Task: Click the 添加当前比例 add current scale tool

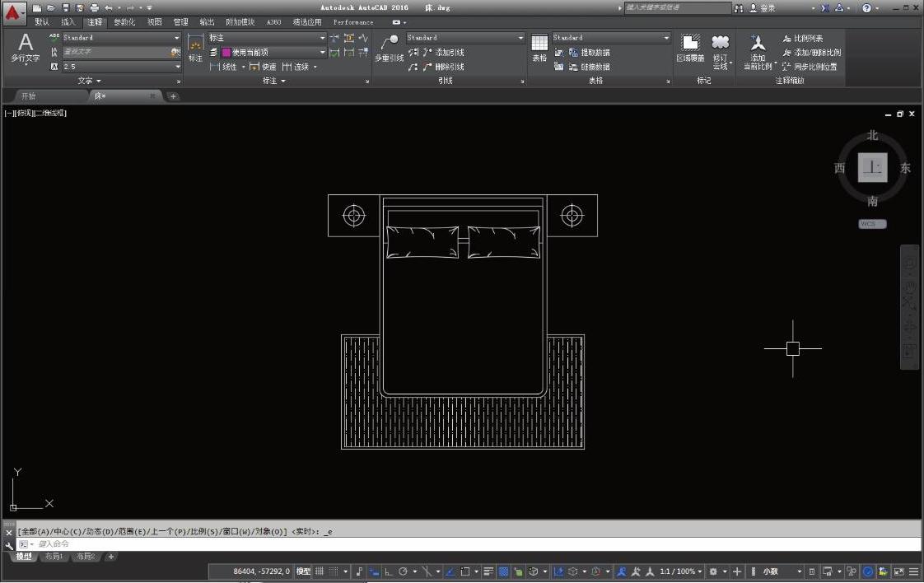Action: click(758, 52)
